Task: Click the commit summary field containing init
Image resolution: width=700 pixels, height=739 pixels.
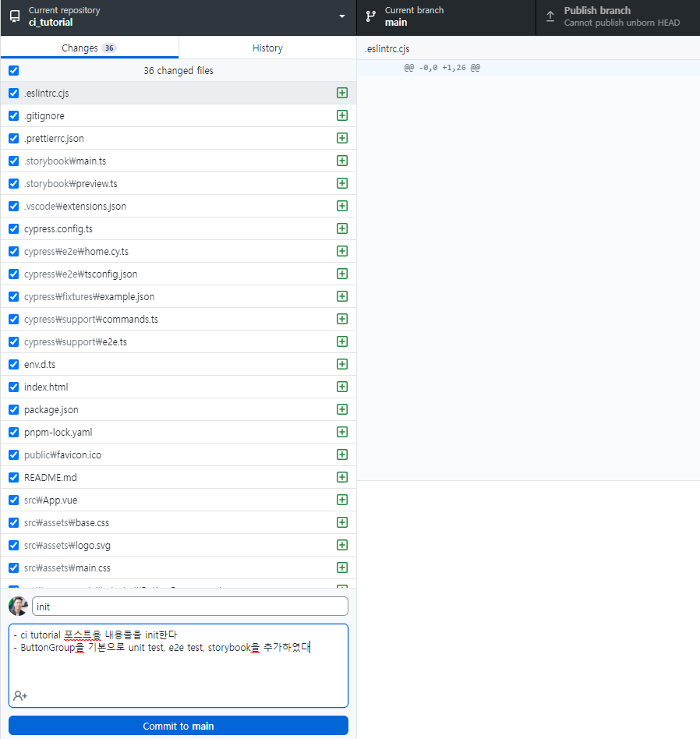Action: coord(190,606)
